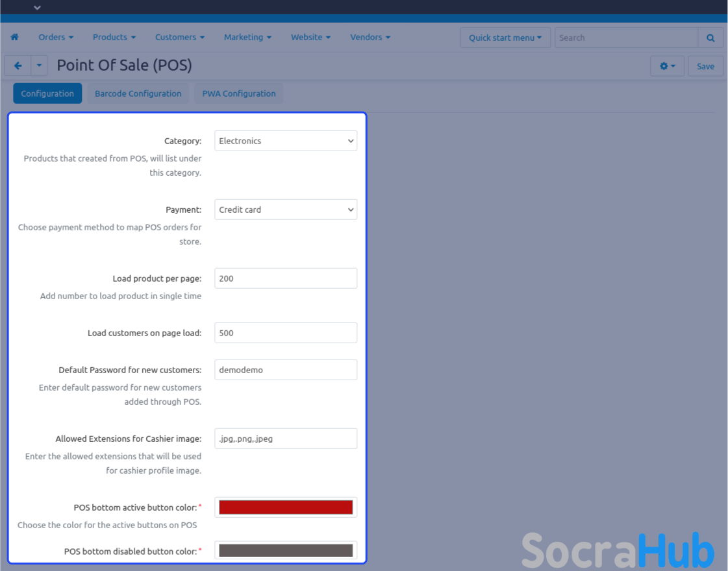Open the Orders menu

click(56, 38)
